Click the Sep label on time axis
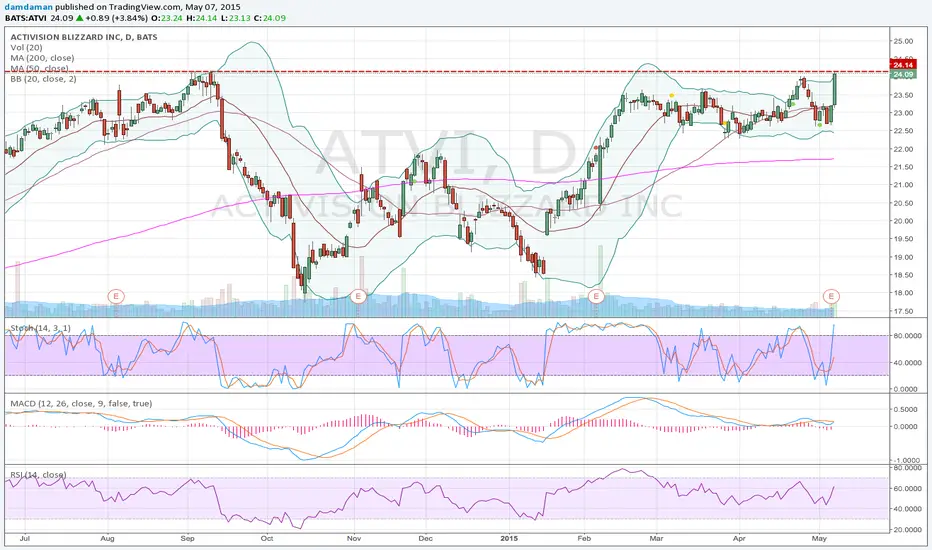The width and height of the screenshot is (932, 550). point(187,539)
